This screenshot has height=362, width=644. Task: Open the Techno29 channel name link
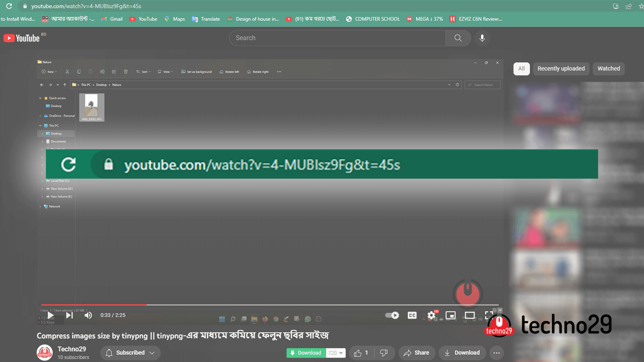point(72,349)
